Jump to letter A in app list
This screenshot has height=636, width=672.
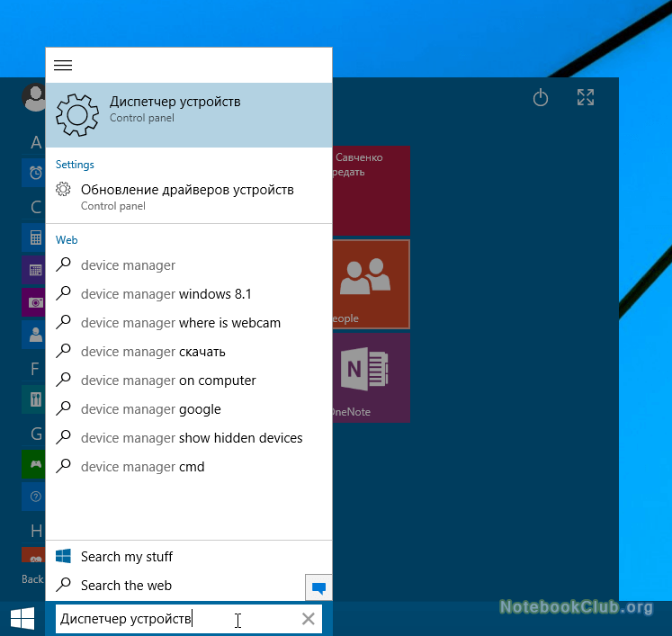36,142
